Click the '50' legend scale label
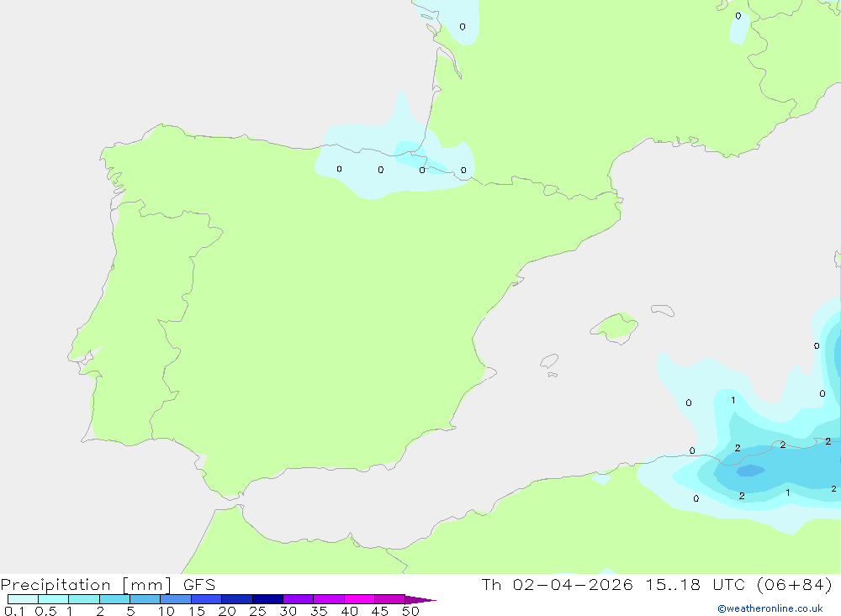The width and height of the screenshot is (841, 616). click(x=410, y=611)
